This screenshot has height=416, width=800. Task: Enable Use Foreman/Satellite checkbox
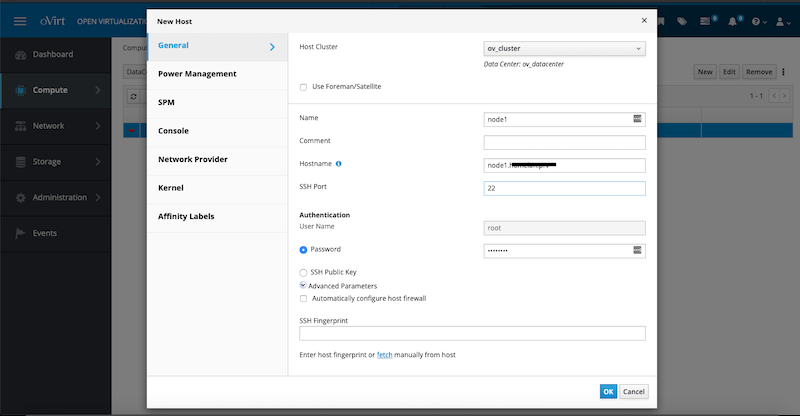pyautogui.click(x=304, y=87)
